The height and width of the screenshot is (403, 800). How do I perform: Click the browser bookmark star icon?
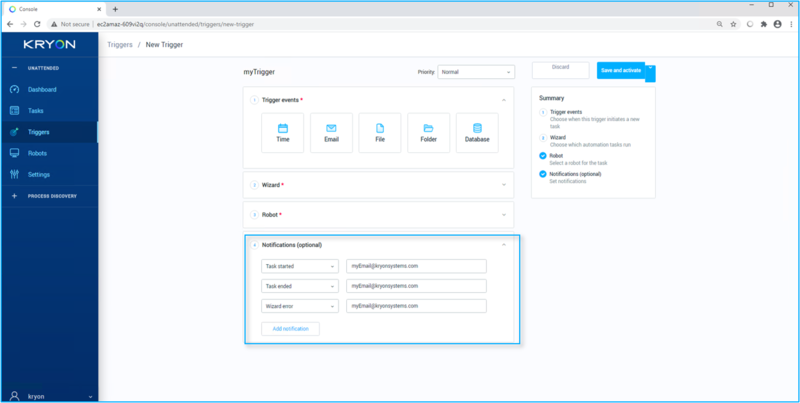coord(733,23)
